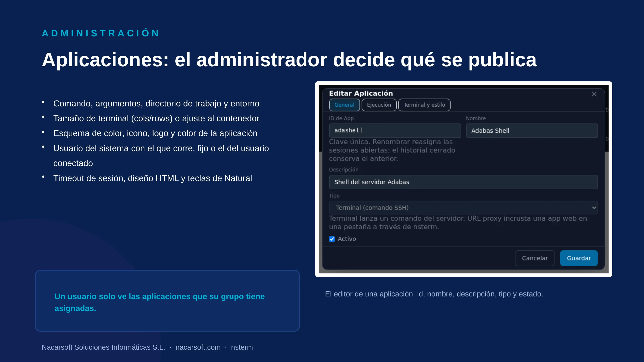Image resolution: width=644 pixels, height=362 pixels.
Task: Select the bullet 'Timeout de sesión, diseño HTML…'
Action: point(153,178)
